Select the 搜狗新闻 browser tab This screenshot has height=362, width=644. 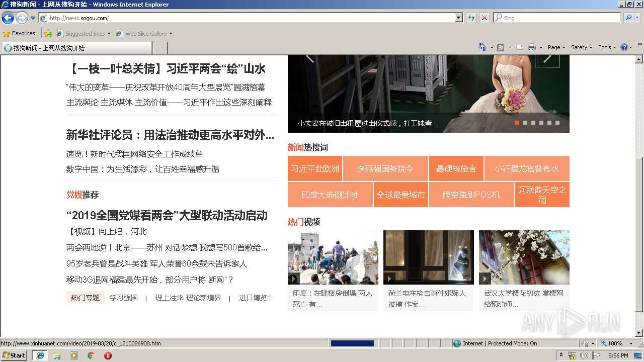click(76, 48)
